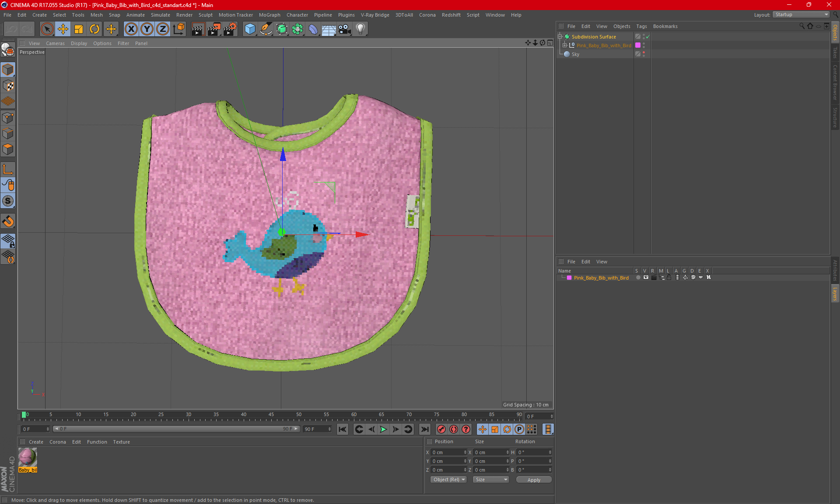Go to the end of animation
Image resolution: width=840 pixels, height=504 pixels.
pyautogui.click(x=424, y=429)
